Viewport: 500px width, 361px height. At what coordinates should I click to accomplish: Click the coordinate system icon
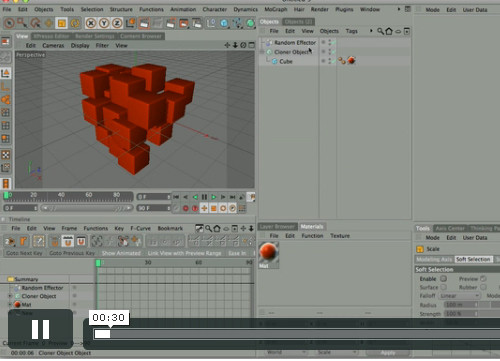[130, 23]
